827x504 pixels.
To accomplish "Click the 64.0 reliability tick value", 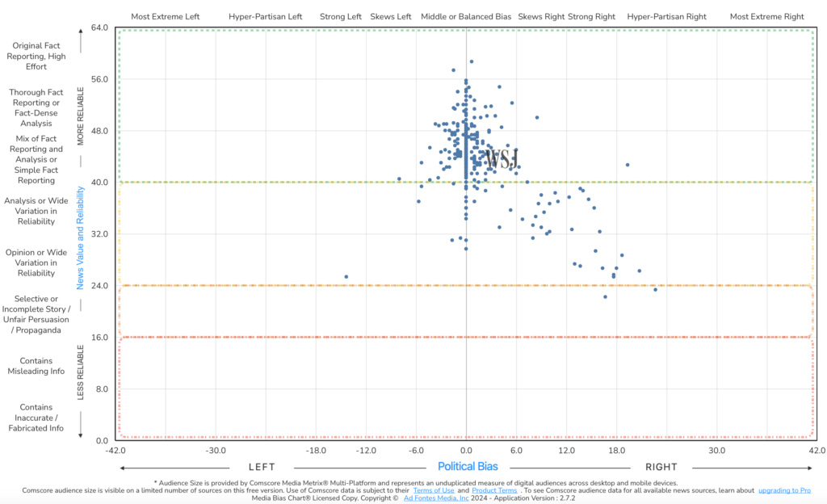I will (99, 27).
